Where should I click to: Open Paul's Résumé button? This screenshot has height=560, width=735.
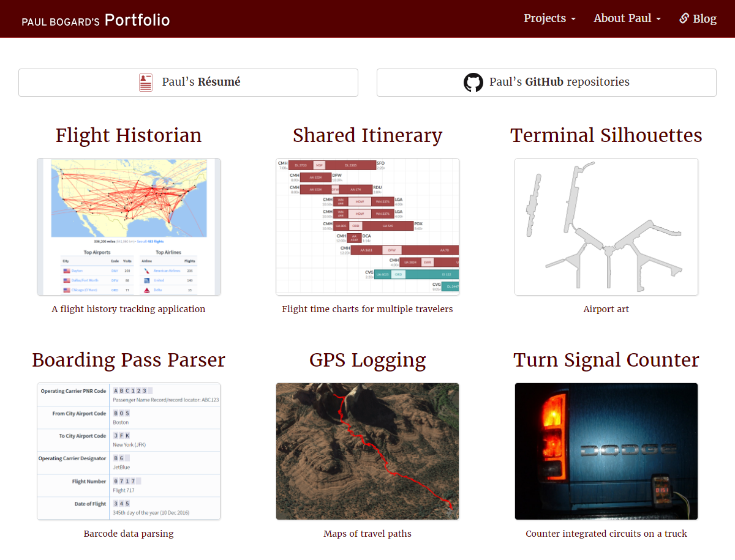coord(188,83)
